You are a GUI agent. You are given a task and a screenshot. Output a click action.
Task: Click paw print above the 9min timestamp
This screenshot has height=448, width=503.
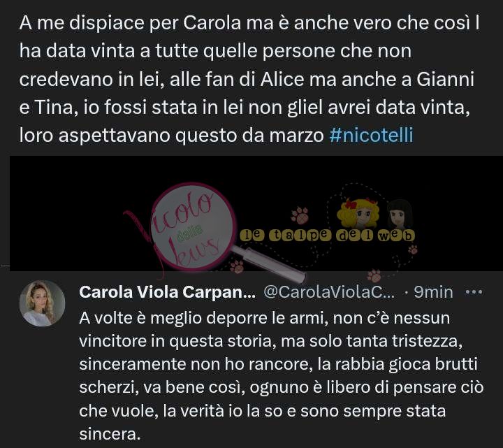pyautogui.click(x=374, y=275)
